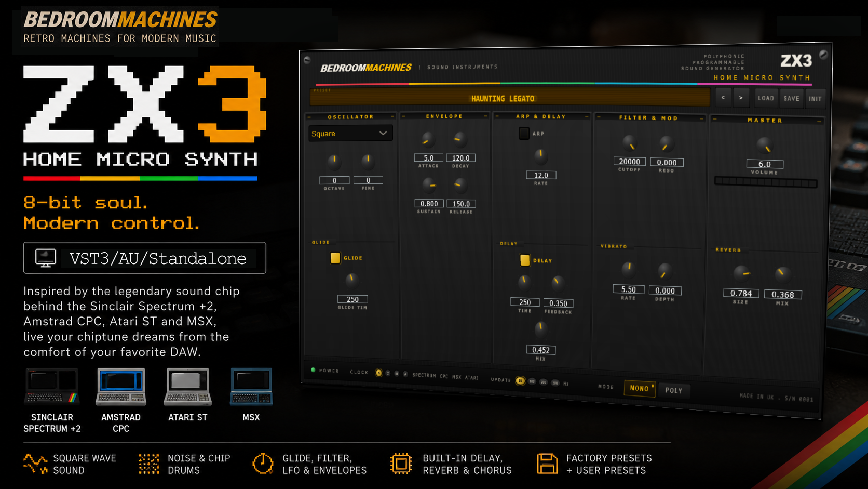
Task: Click the envelope Attack knob
Action: [428, 139]
